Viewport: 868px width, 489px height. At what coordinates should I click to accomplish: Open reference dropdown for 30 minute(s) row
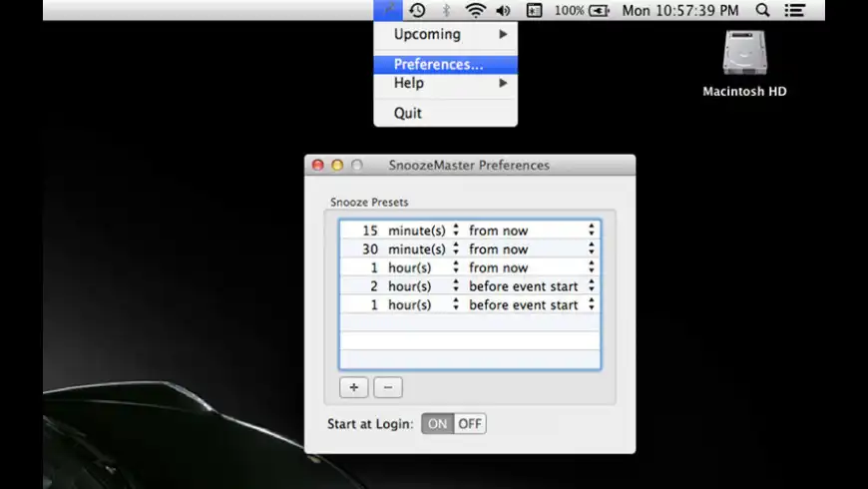click(532, 249)
